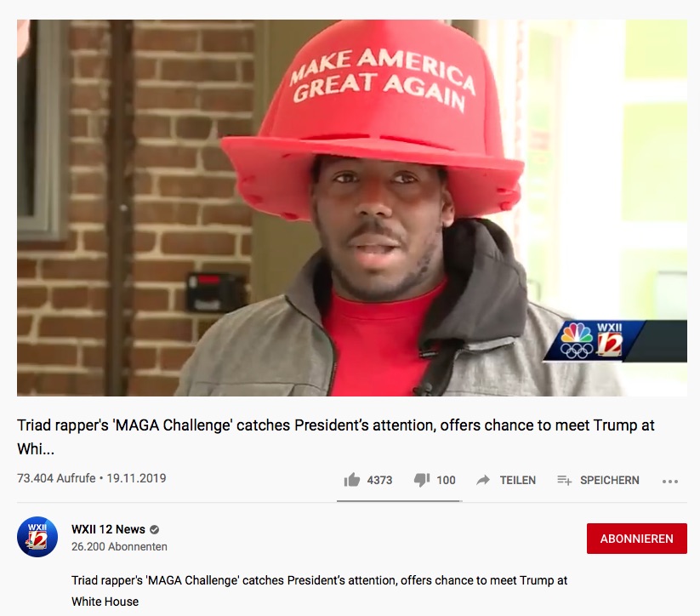Click the 4373 likes count
This screenshot has height=616, width=700.
click(x=379, y=480)
